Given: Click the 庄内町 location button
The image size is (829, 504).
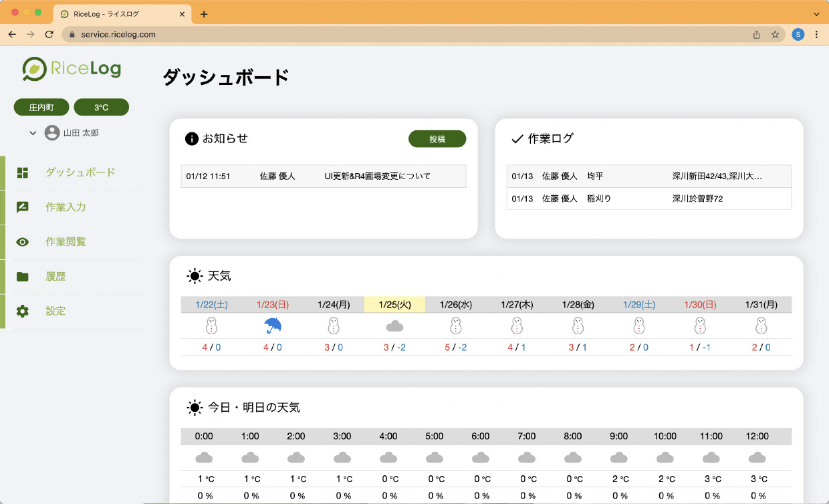Looking at the screenshot, I should pyautogui.click(x=41, y=107).
